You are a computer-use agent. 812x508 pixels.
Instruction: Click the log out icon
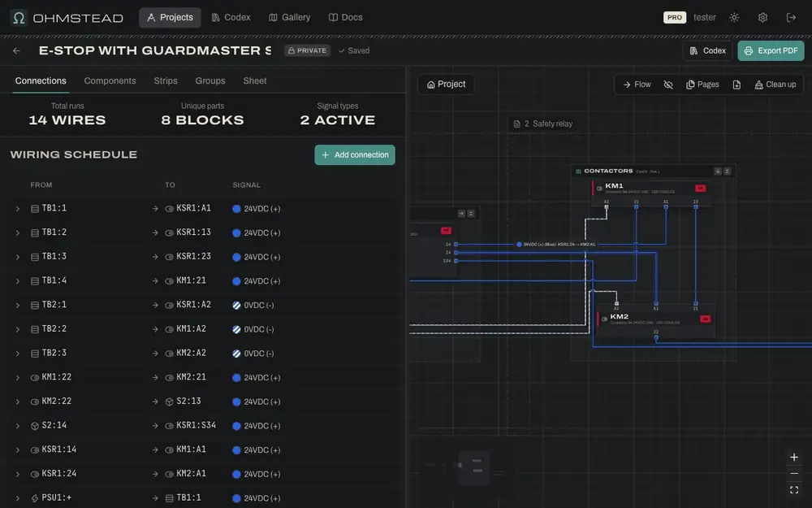791,18
